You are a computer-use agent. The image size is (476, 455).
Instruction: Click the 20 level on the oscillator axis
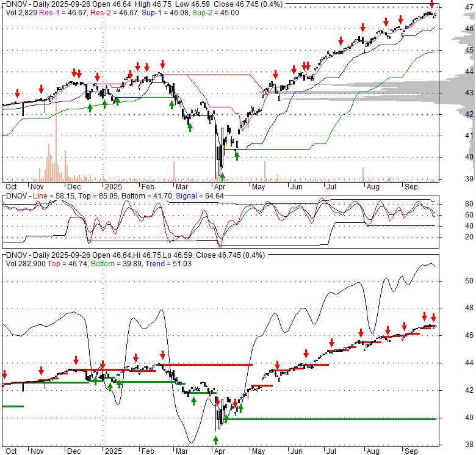[x=469, y=236]
